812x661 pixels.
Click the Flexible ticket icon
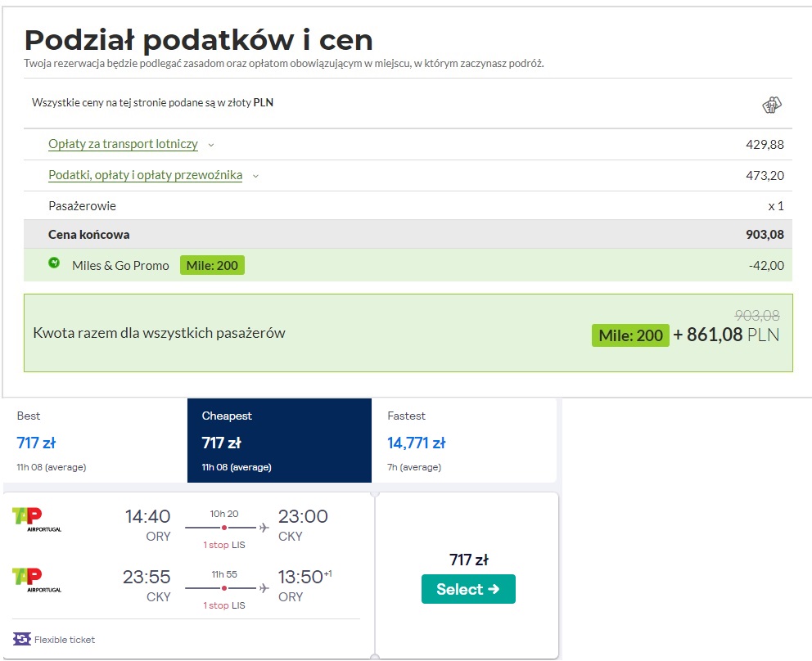[22, 639]
